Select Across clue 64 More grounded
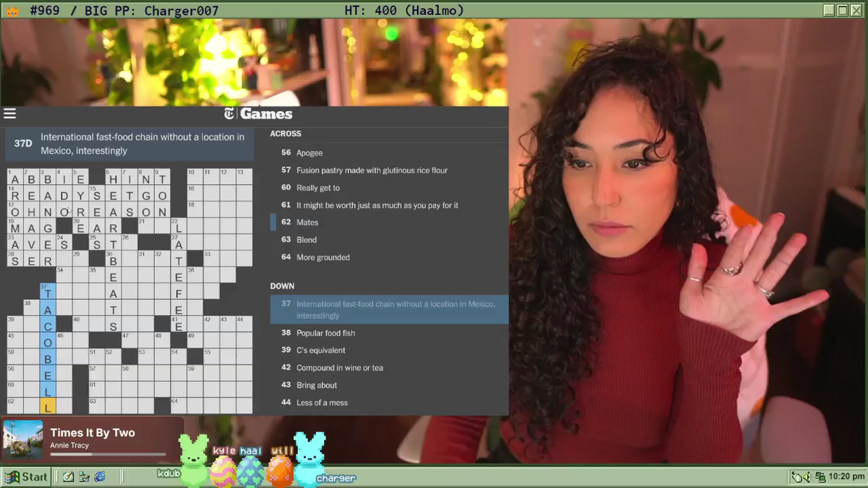This screenshot has width=868, height=488. click(389, 257)
